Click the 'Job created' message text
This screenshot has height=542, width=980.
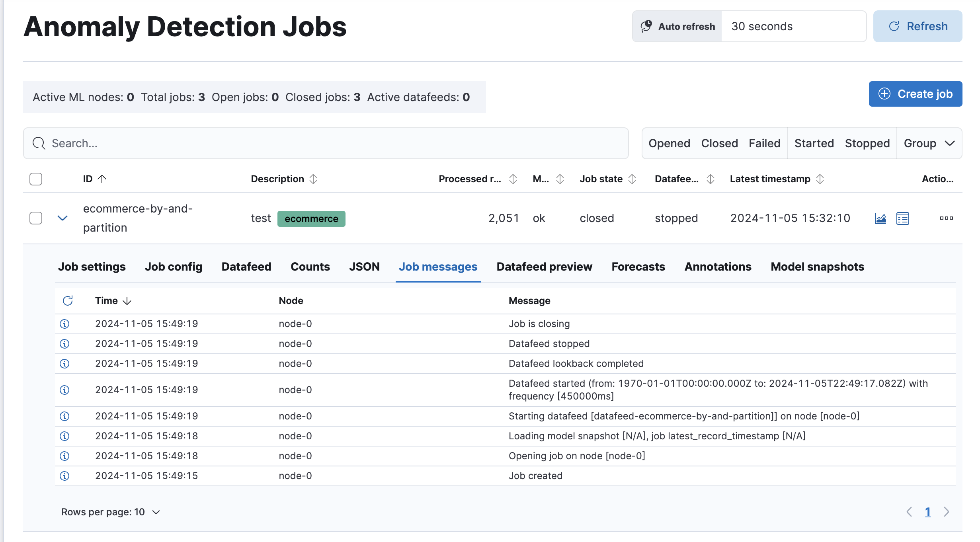[535, 476]
